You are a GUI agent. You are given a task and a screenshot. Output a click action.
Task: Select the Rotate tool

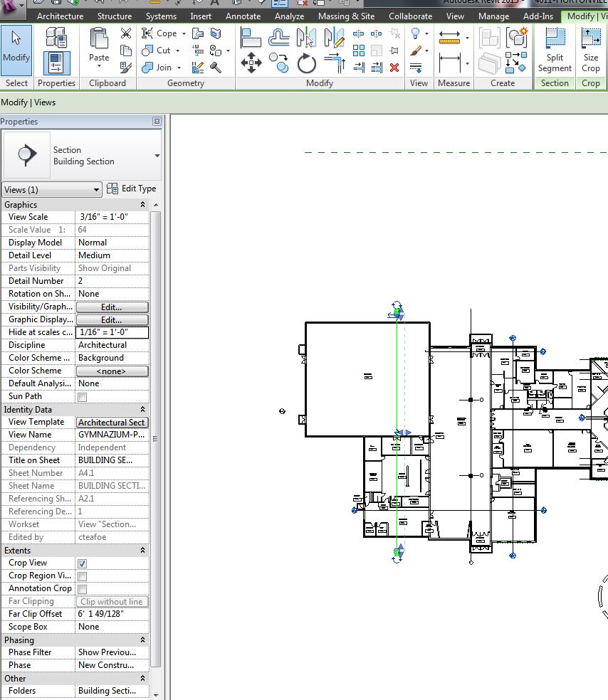(307, 64)
